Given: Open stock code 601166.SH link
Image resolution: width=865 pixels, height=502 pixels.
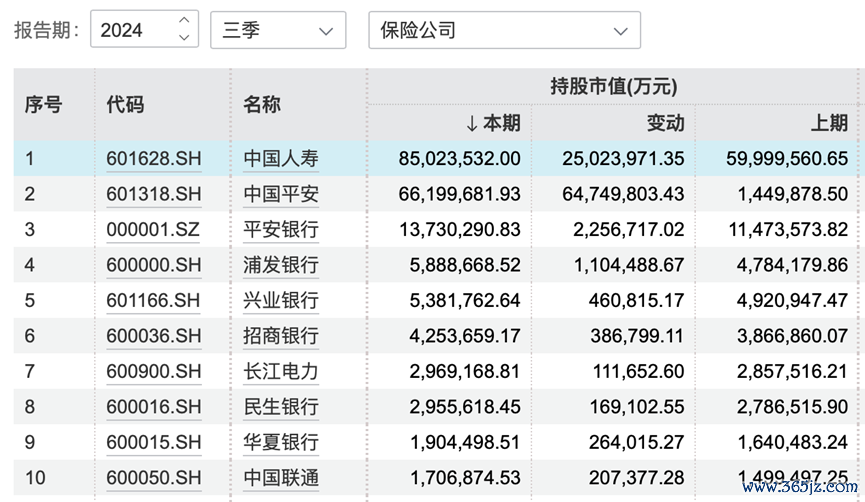Looking at the screenshot, I should coord(153,301).
